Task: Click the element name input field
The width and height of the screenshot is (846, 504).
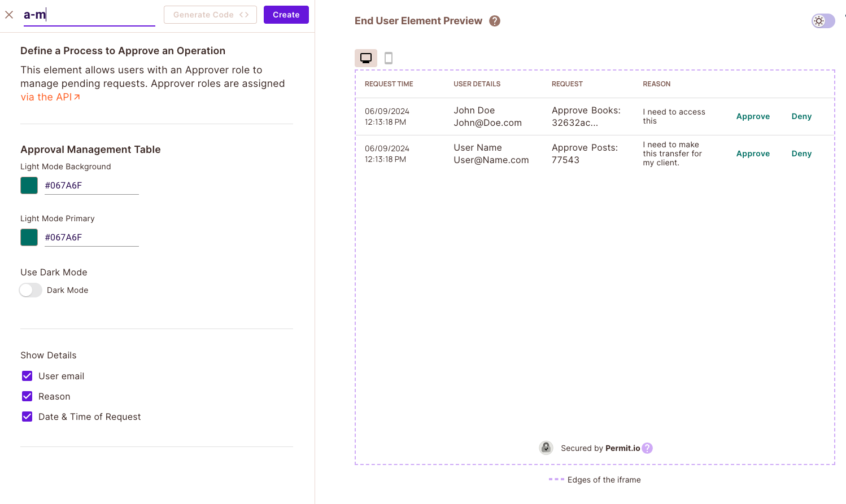Action: (x=89, y=15)
